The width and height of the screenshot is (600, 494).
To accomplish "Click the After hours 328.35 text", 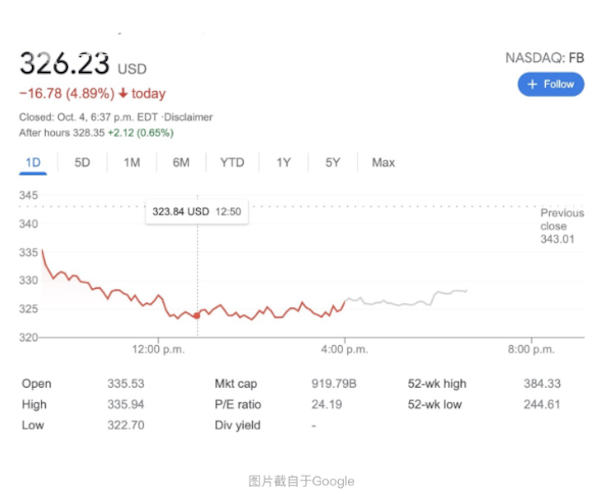I will [x=62, y=133].
